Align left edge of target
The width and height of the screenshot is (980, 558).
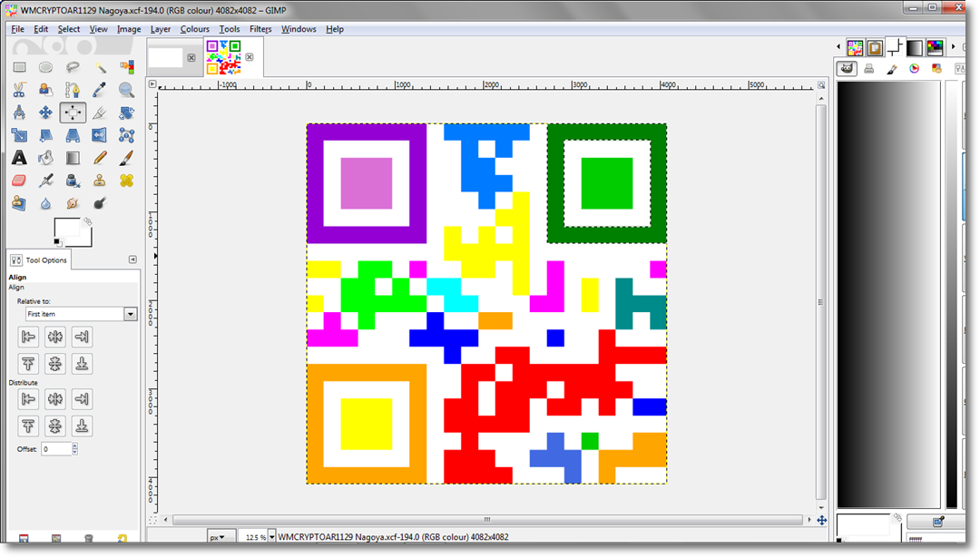pos(28,337)
